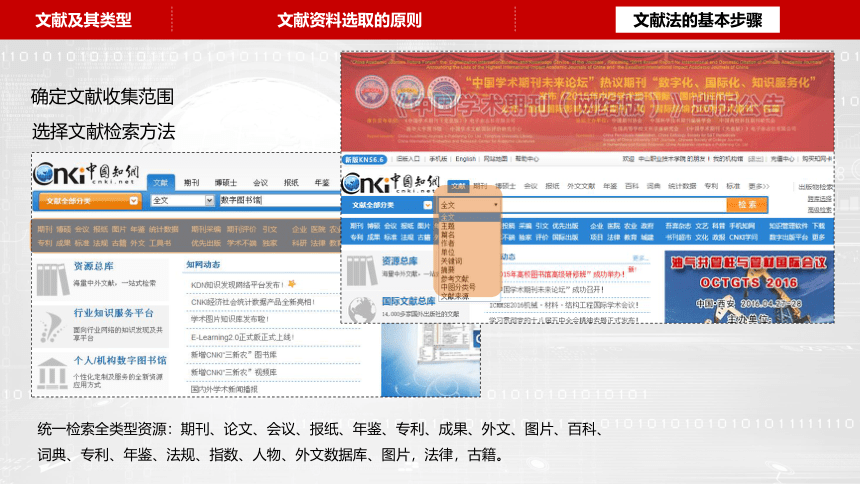Click 学术不端 in the gray navigation band

pos(241,243)
